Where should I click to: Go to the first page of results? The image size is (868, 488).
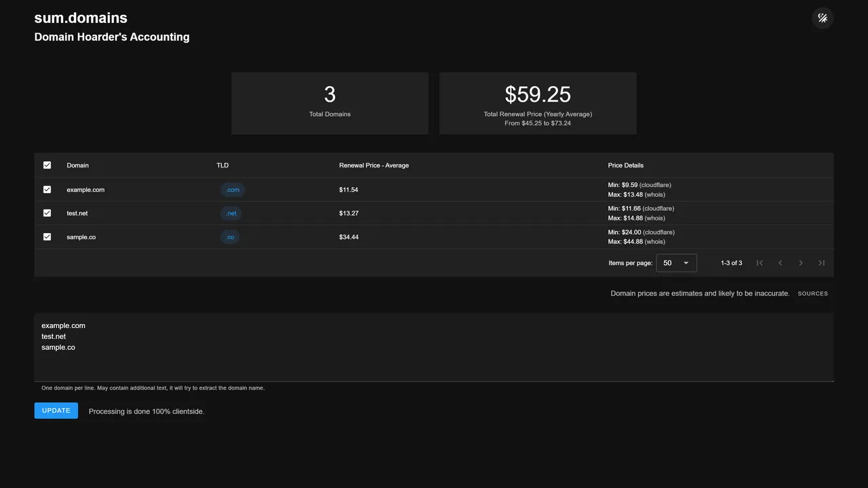(x=759, y=263)
